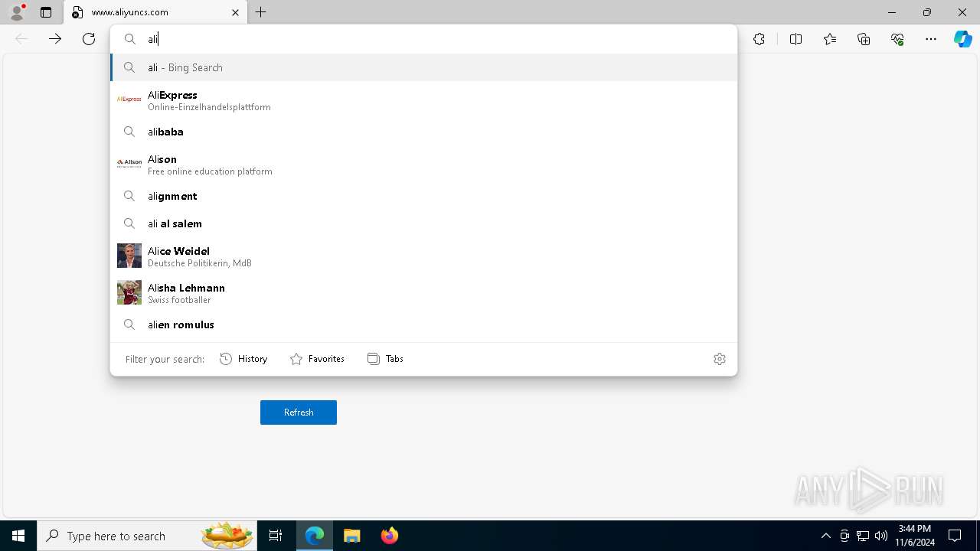
Task: Open Settings and more ellipsis menu
Action: tap(931, 39)
